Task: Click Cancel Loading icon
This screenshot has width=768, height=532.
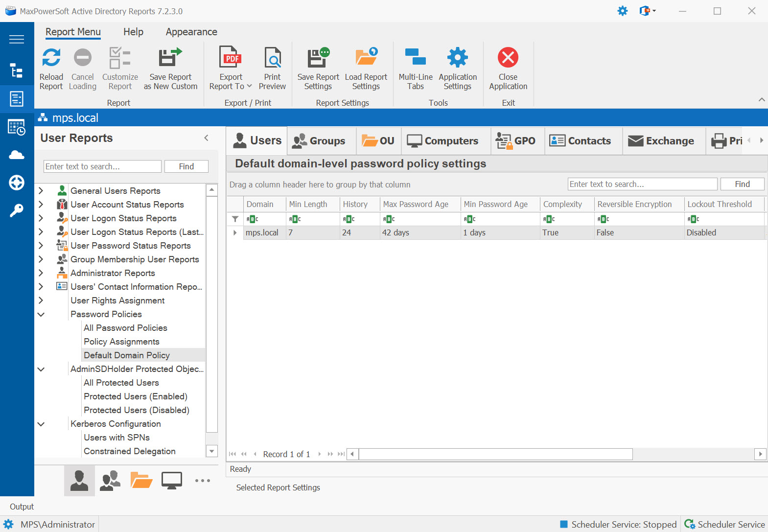Action: [82, 58]
